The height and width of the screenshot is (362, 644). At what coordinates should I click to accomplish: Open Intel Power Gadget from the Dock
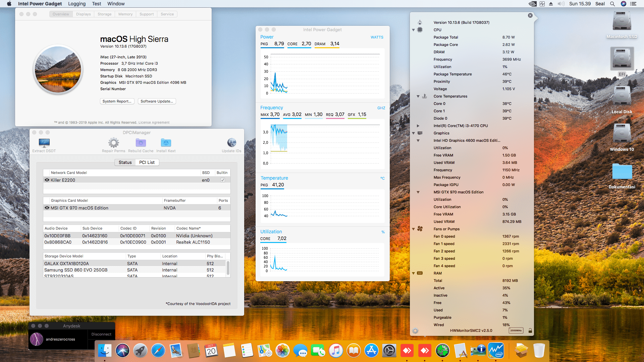tap(496, 350)
